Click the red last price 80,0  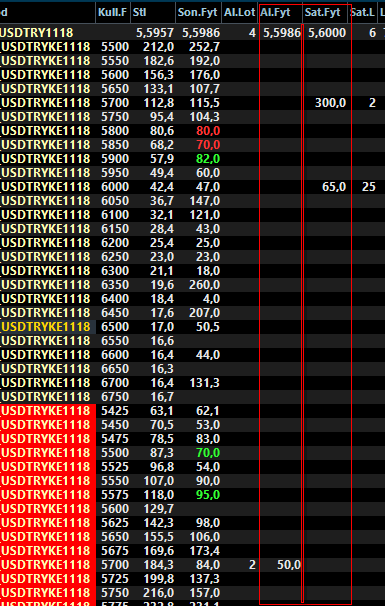click(208, 131)
